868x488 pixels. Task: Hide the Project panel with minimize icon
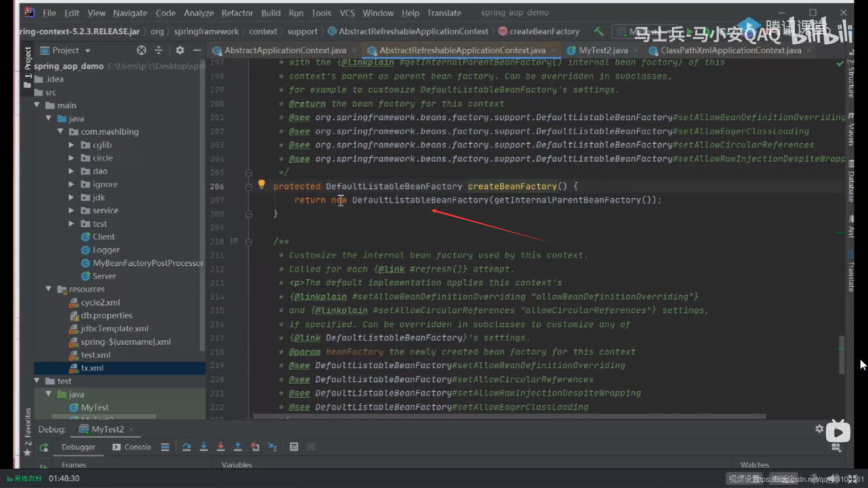[x=197, y=50]
